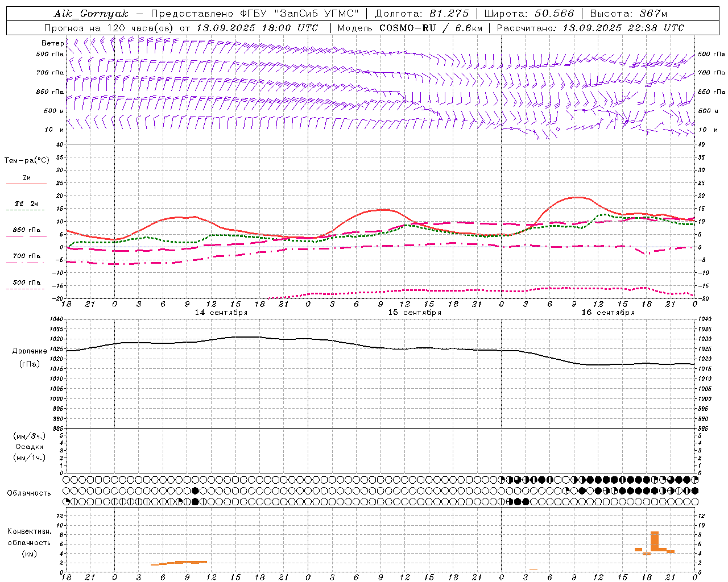Click the '(км)' convective cloud unit label
Screen dimensions: 728x582
(x=30, y=553)
